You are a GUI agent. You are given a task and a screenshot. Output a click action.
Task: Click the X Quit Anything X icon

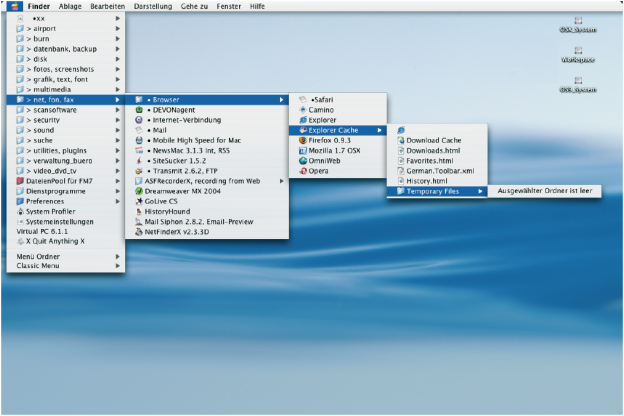click(x=20, y=241)
